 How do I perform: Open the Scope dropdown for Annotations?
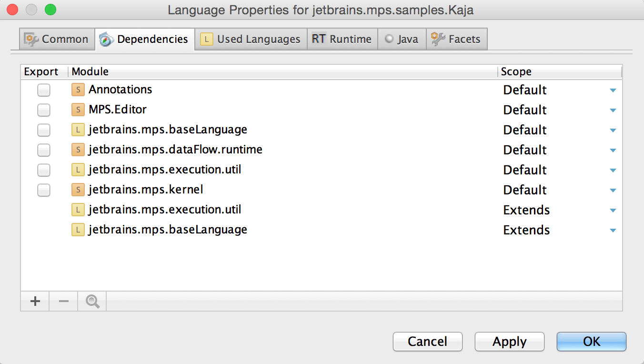613,90
